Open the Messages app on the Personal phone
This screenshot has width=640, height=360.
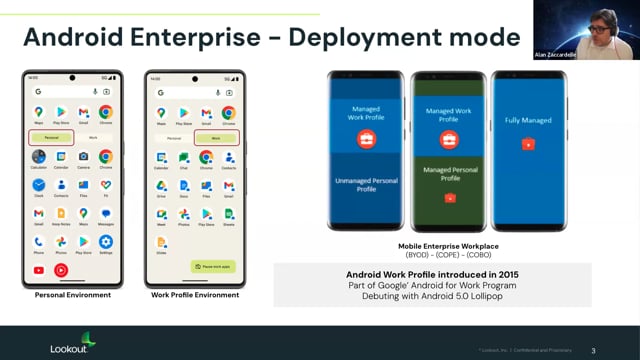106,213
